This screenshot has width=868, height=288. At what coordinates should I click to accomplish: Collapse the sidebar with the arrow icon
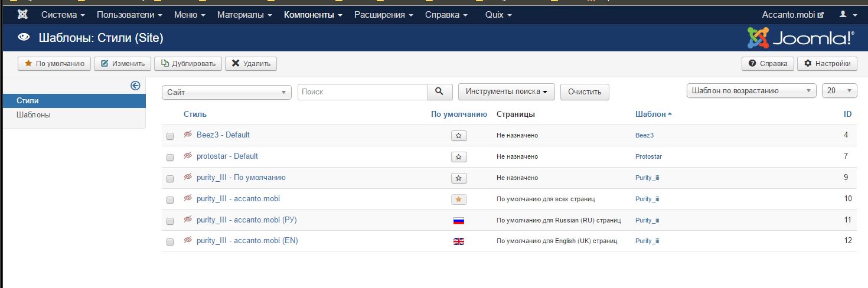(x=135, y=86)
